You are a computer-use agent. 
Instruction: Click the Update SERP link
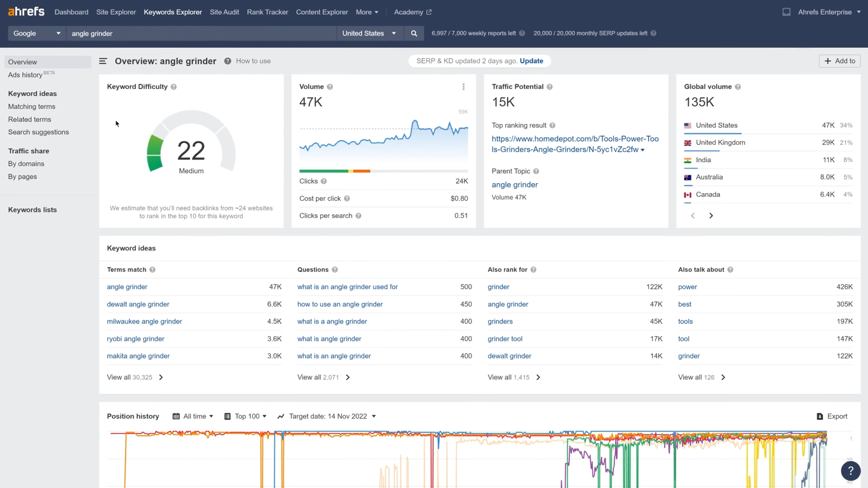(x=531, y=61)
